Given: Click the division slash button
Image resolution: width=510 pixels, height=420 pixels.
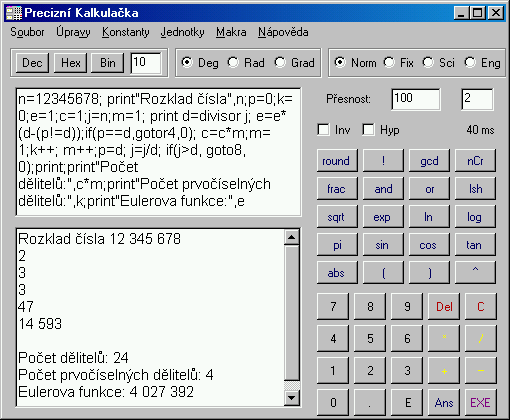Looking at the screenshot, I should tap(480, 338).
